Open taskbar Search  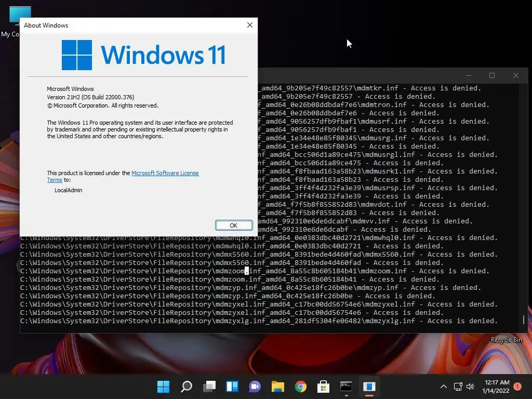click(187, 387)
